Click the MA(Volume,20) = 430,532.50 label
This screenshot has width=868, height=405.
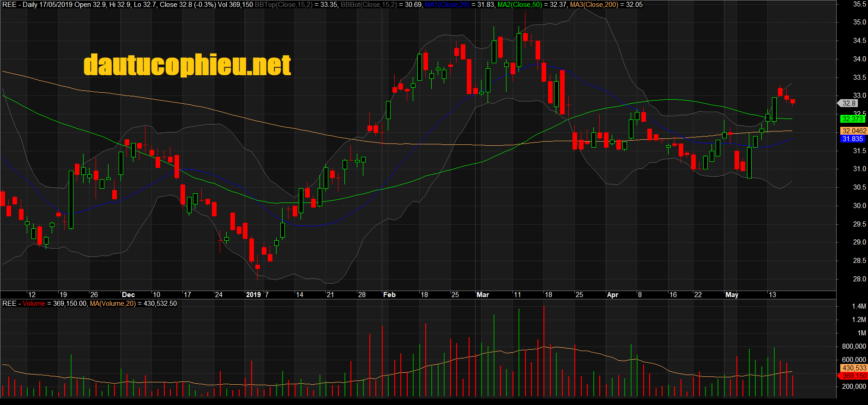click(133, 304)
